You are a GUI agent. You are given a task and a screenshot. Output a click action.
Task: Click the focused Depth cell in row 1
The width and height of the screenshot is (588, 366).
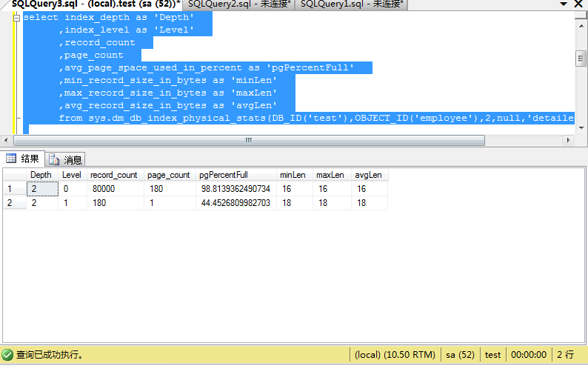pyautogui.click(x=42, y=189)
